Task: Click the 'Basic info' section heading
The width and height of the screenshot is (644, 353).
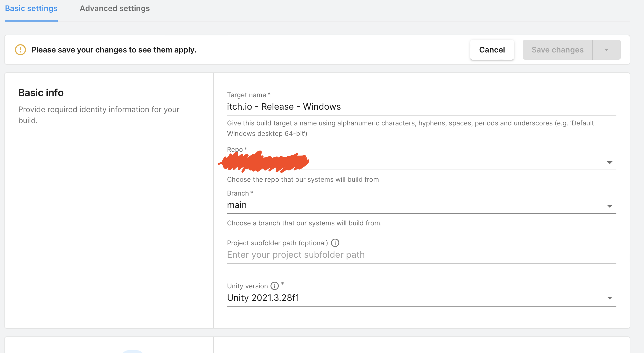Action: pos(41,93)
